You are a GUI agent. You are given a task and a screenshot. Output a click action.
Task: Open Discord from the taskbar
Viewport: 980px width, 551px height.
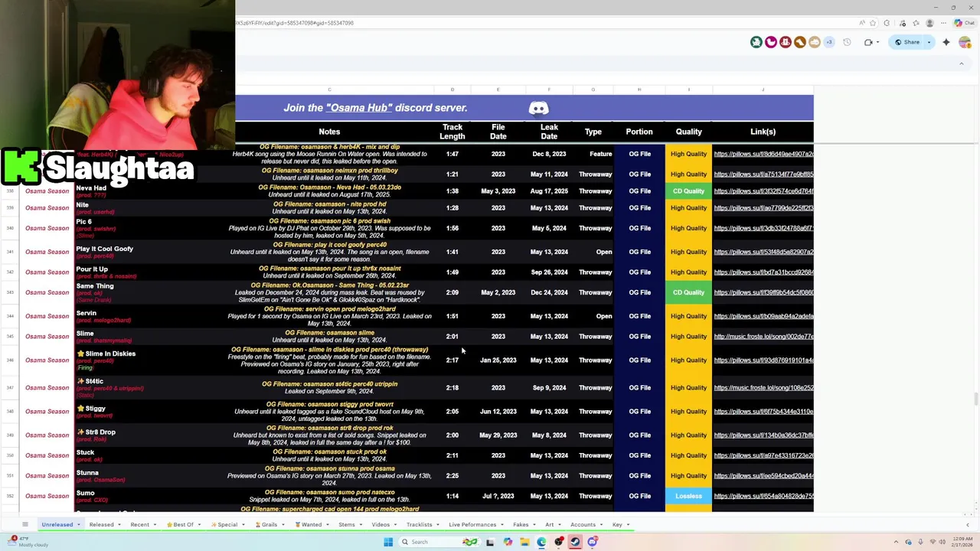tap(593, 542)
